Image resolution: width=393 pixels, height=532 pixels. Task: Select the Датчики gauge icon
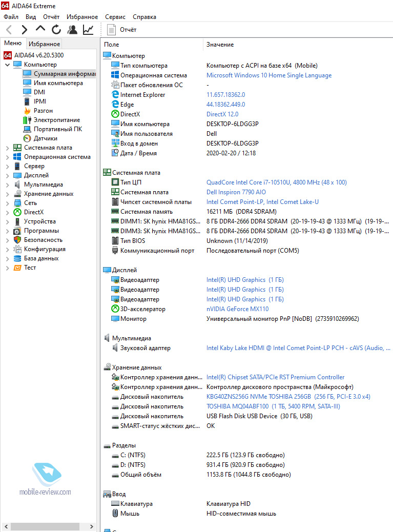coord(27,138)
